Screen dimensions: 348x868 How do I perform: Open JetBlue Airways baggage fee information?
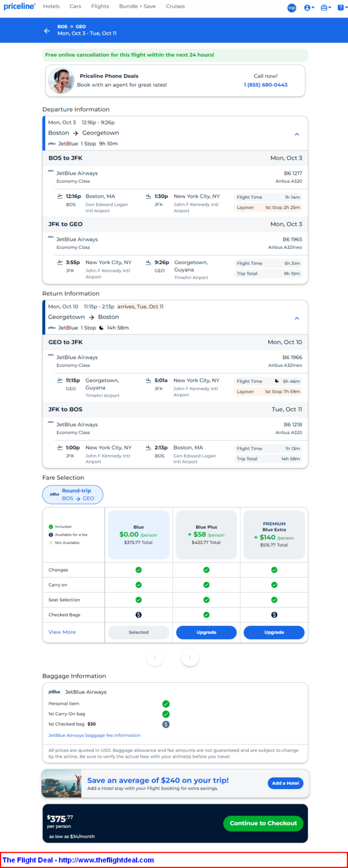point(95,735)
